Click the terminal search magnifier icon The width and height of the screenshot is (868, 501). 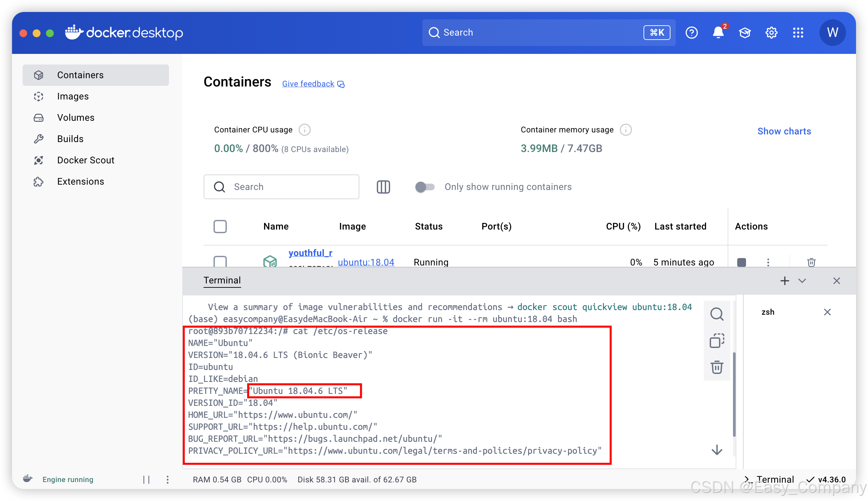(x=717, y=314)
